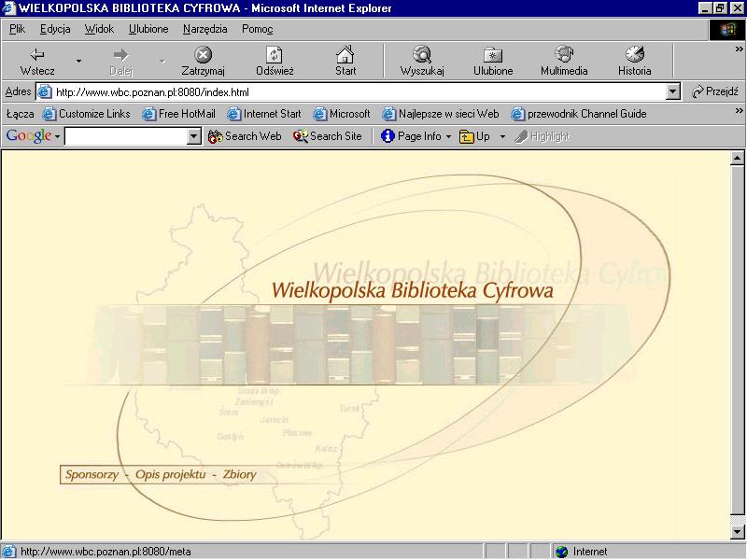Screen dimensions: 747x560
Task: Click the status bar page icon
Action: (9, 552)
